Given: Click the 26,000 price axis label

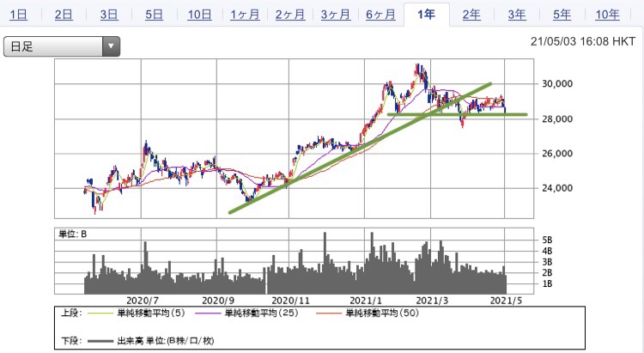Looking at the screenshot, I should (557, 153).
